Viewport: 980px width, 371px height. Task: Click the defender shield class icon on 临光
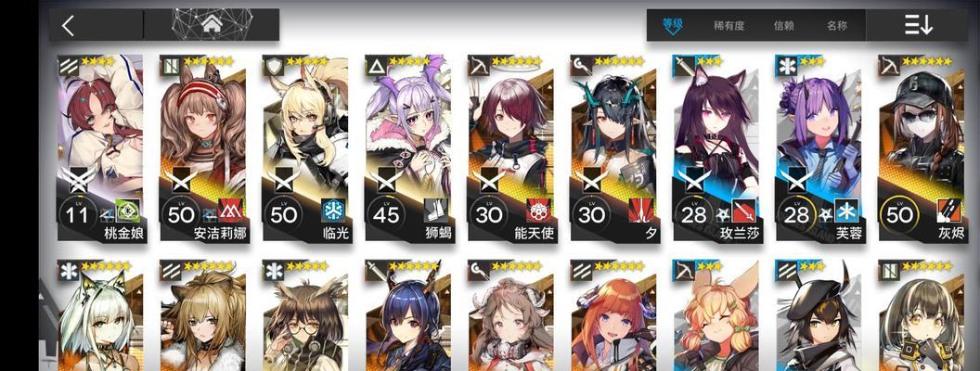click(x=274, y=66)
